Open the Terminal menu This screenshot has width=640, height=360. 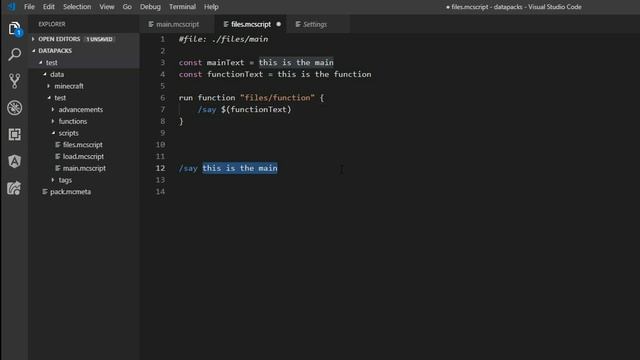click(182, 7)
